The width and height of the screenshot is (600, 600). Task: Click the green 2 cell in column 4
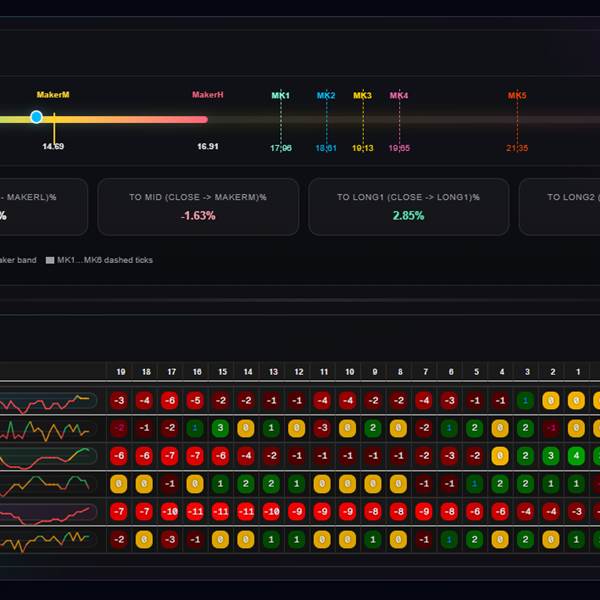(500, 484)
